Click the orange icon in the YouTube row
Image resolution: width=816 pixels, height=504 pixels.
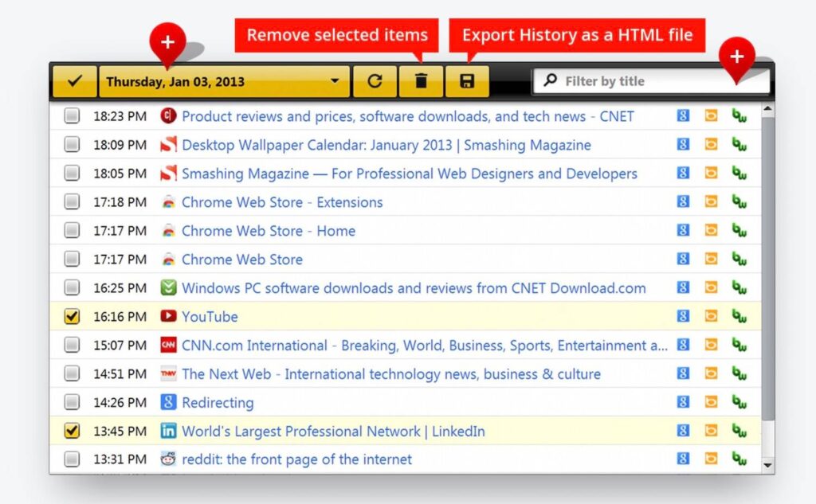coord(711,316)
